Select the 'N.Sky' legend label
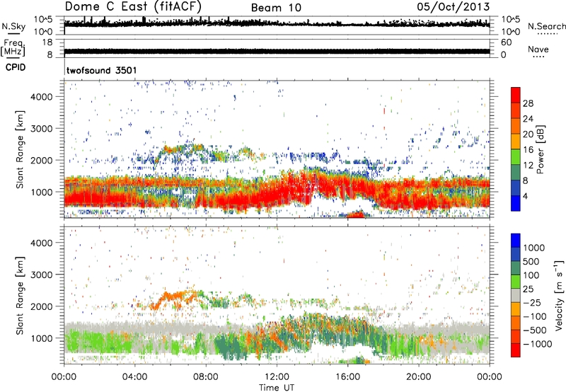This screenshot has height=392, width=566. pos(13,26)
